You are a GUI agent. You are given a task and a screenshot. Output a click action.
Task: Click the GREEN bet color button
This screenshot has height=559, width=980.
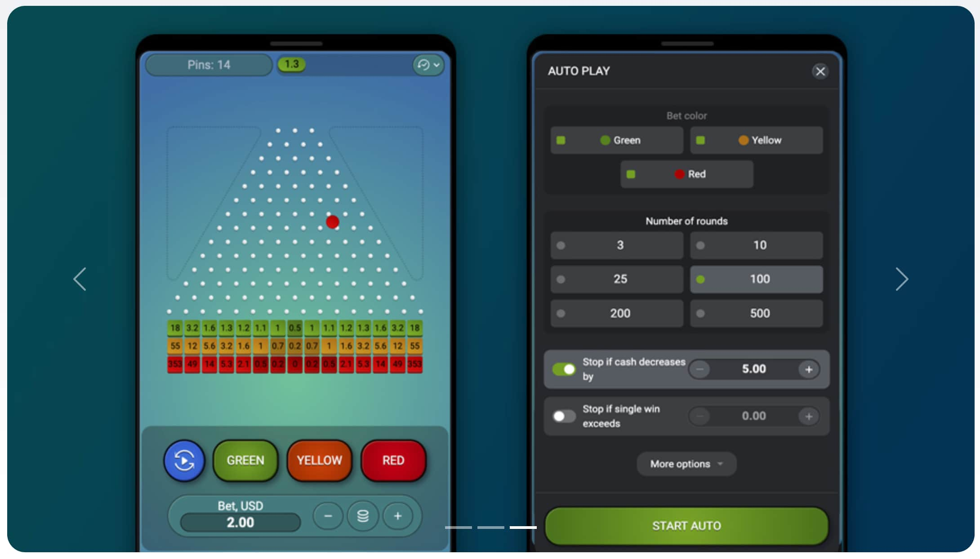[616, 140]
